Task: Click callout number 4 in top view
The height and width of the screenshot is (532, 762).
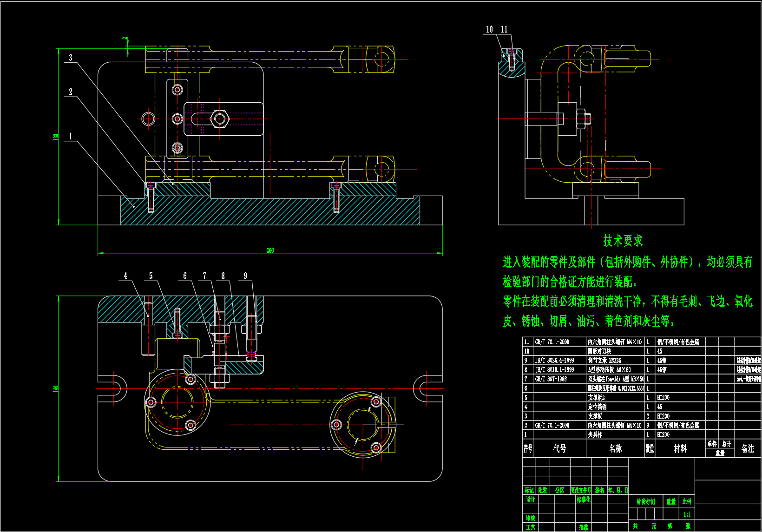Action: [x=125, y=276]
